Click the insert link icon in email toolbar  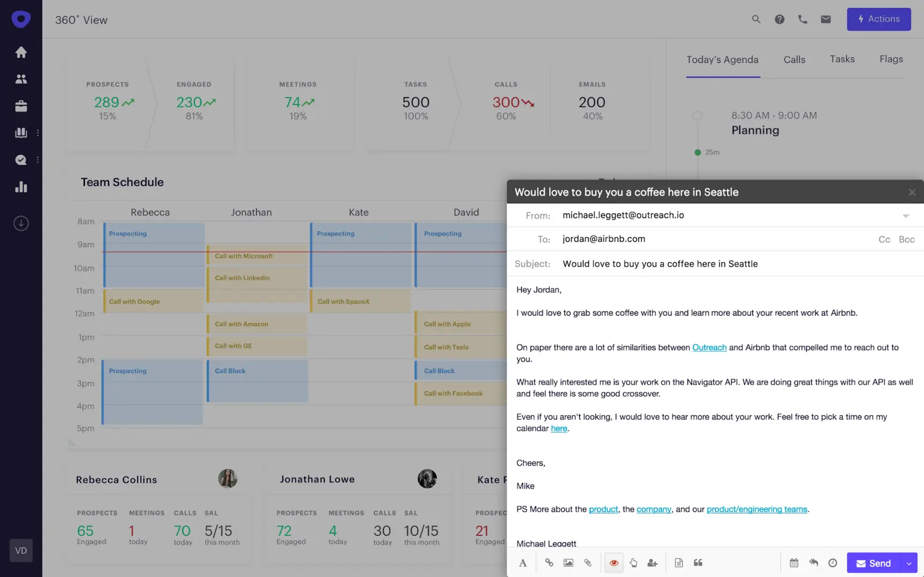point(549,563)
